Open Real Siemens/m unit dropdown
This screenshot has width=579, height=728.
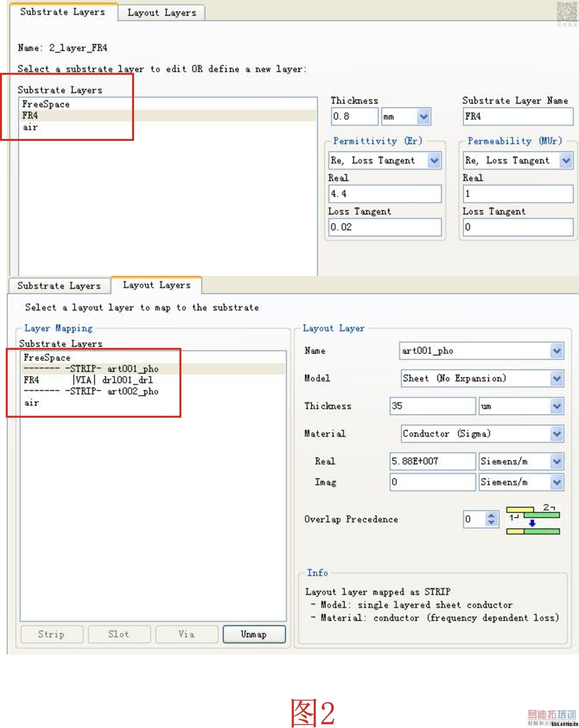click(556, 462)
